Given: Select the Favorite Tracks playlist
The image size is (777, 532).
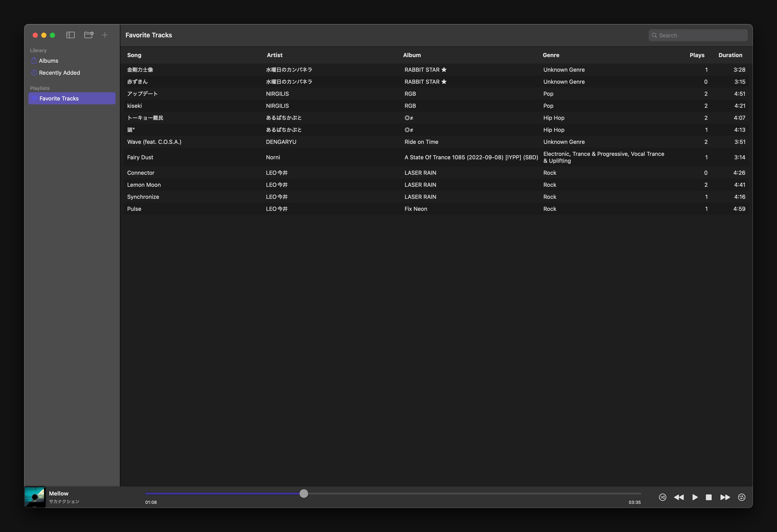Looking at the screenshot, I should click(72, 99).
